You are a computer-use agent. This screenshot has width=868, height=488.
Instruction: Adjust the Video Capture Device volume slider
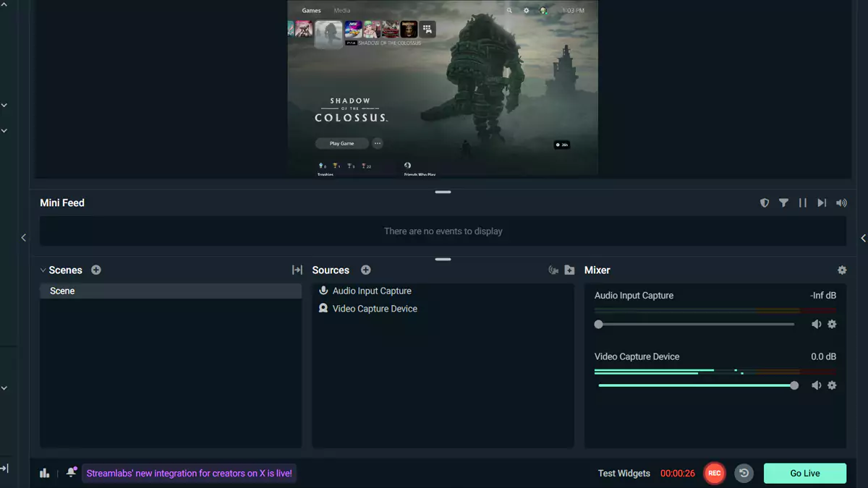(x=697, y=385)
